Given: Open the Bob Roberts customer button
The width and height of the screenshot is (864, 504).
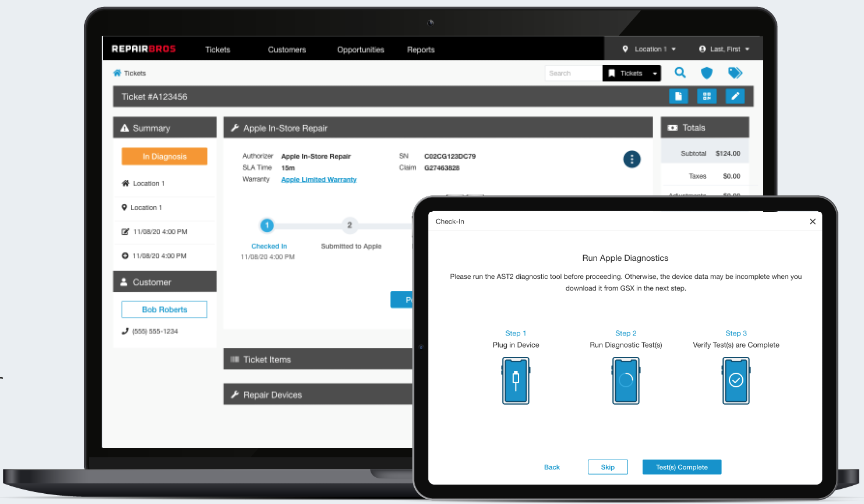Looking at the screenshot, I should click(x=164, y=310).
